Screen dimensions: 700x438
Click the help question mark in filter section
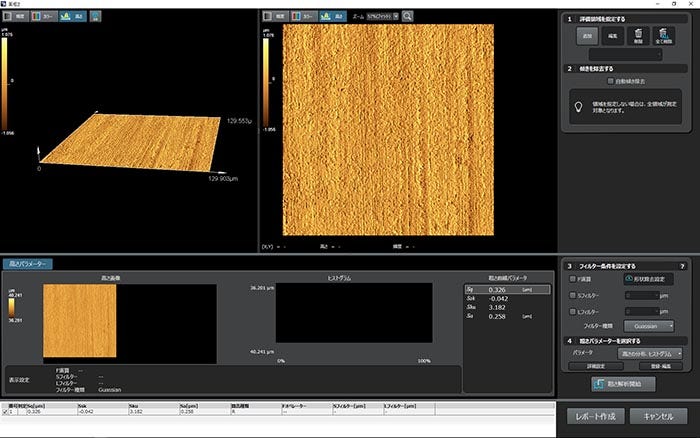click(x=682, y=266)
